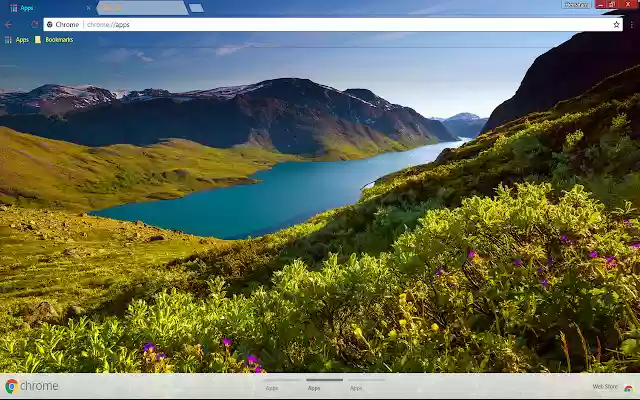Go to the third Apps page indicator
The width and height of the screenshot is (640, 400).
[x=367, y=385]
